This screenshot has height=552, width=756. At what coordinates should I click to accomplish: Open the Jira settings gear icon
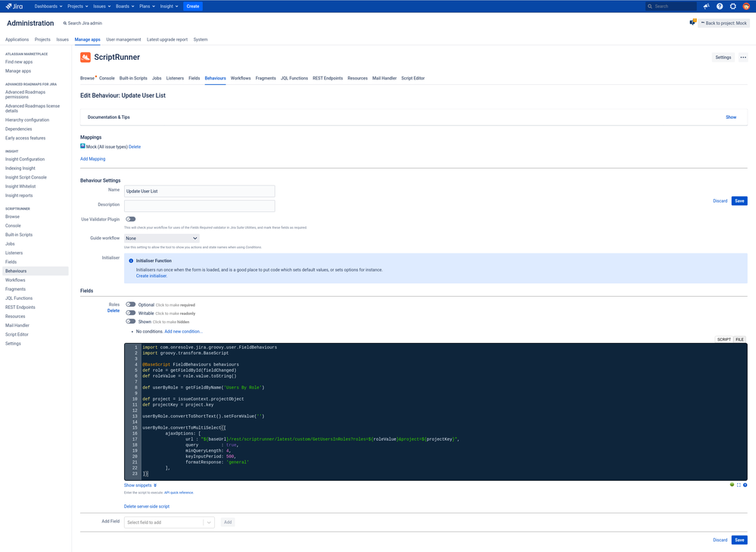click(733, 6)
